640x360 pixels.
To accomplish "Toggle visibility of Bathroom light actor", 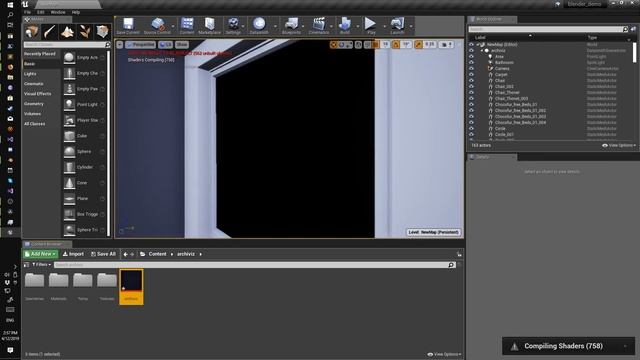I will pyautogui.click(x=471, y=62).
